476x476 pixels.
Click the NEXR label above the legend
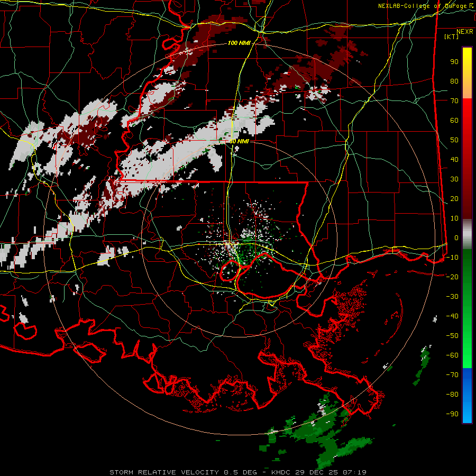pyautogui.click(x=464, y=32)
